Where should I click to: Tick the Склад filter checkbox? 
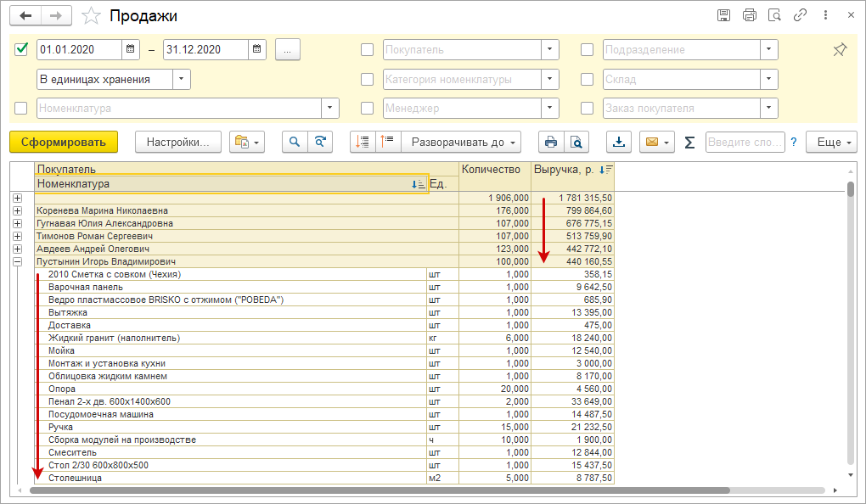pos(587,80)
